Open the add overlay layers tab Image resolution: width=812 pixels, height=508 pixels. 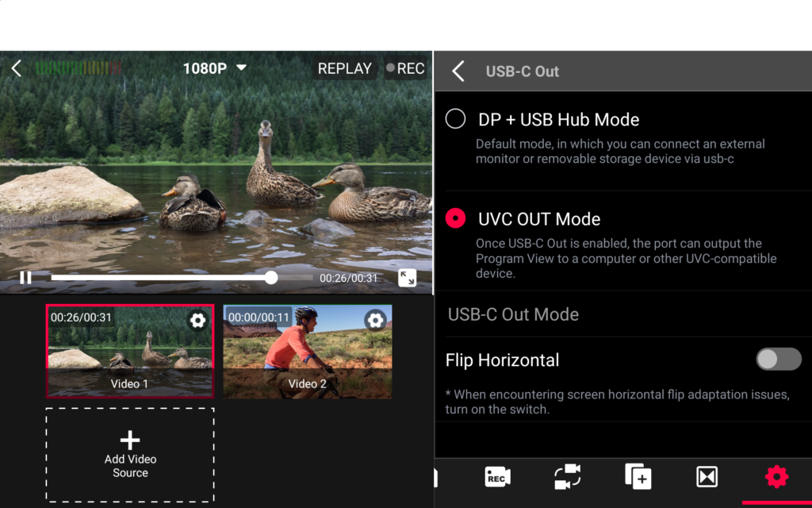(638, 476)
